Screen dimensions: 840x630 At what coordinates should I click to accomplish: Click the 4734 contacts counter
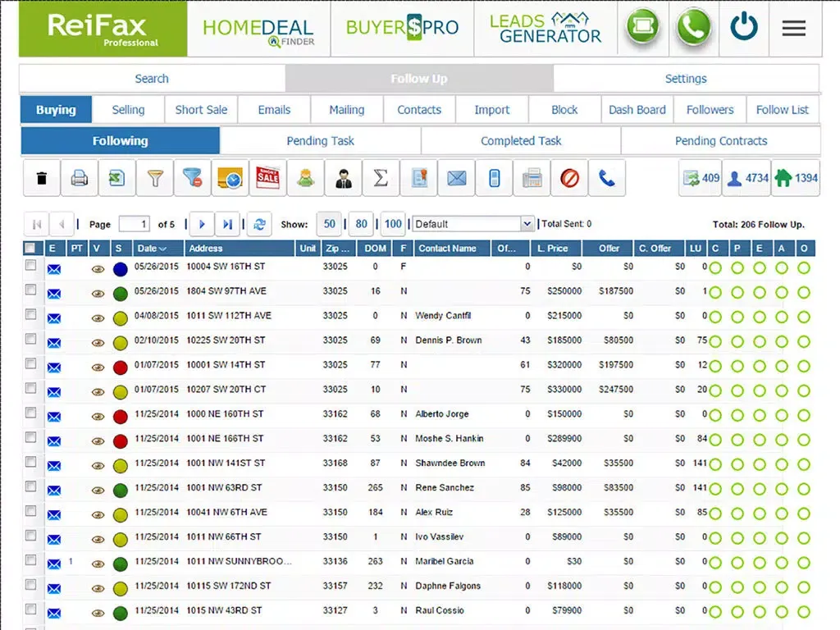click(x=746, y=178)
